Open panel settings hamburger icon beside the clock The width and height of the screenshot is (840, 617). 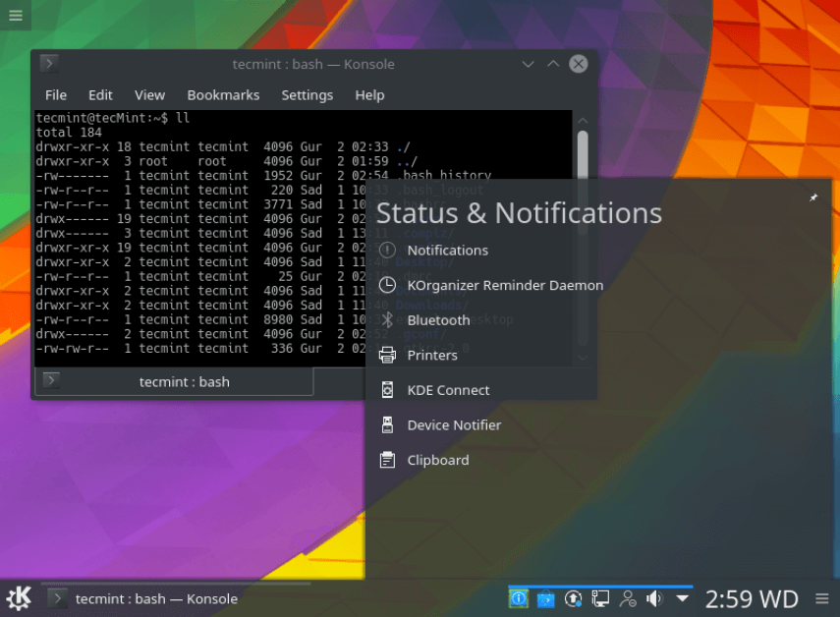point(822,598)
